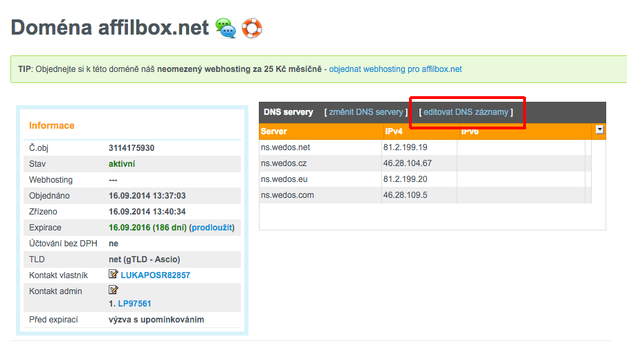Viewport: 627px width, 364px height.
Task: Click IP address 81.2.199.19
Action: pyautogui.click(x=405, y=147)
